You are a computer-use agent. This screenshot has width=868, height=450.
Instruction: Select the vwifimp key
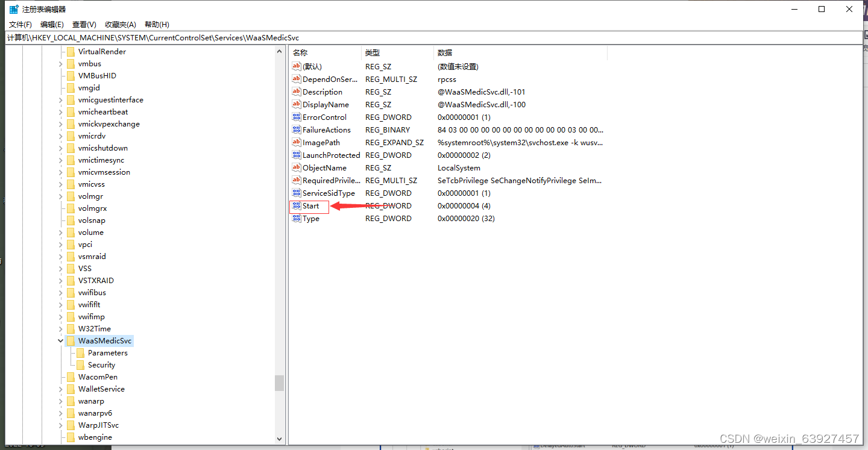click(91, 317)
